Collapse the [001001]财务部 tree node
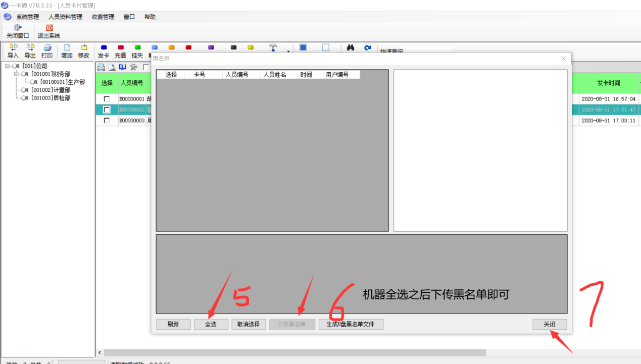Image resolution: width=641 pixels, height=364 pixels. click(x=16, y=74)
